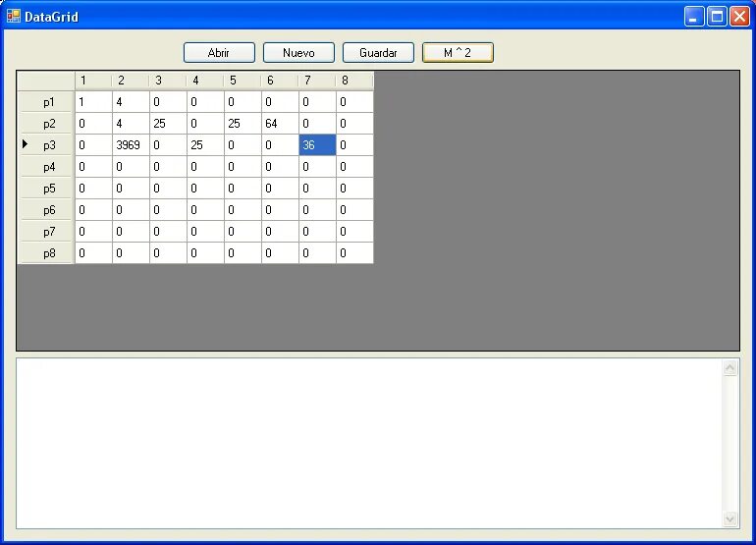Select cell 4 in row p1
Image resolution: width=756 pixels, height=545 pixels.
[x=131, y=102]
